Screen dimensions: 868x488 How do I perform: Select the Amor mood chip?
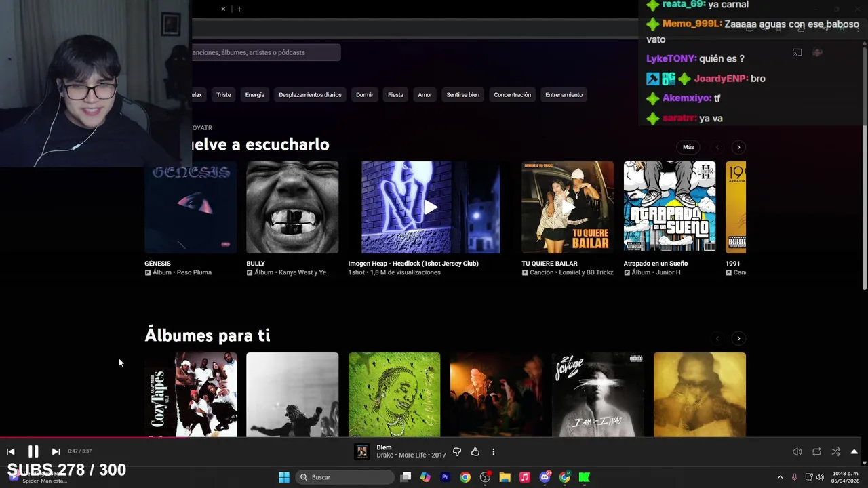425,95
